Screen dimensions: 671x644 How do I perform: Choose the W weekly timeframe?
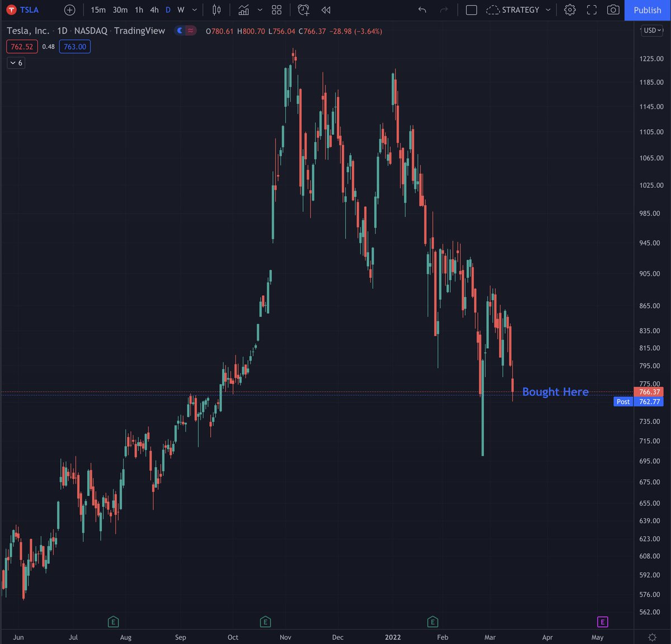point(181,10)
